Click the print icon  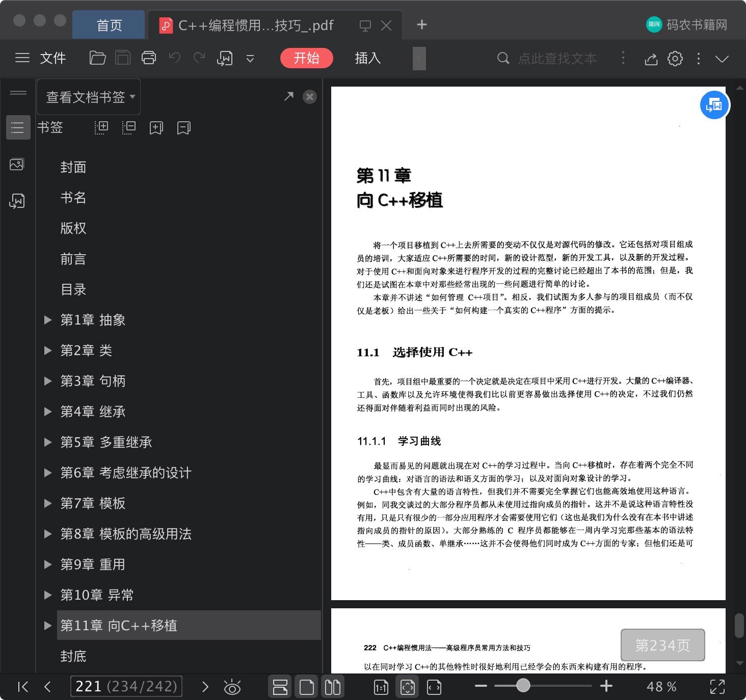pyautogui.click(x=149, y=58)
